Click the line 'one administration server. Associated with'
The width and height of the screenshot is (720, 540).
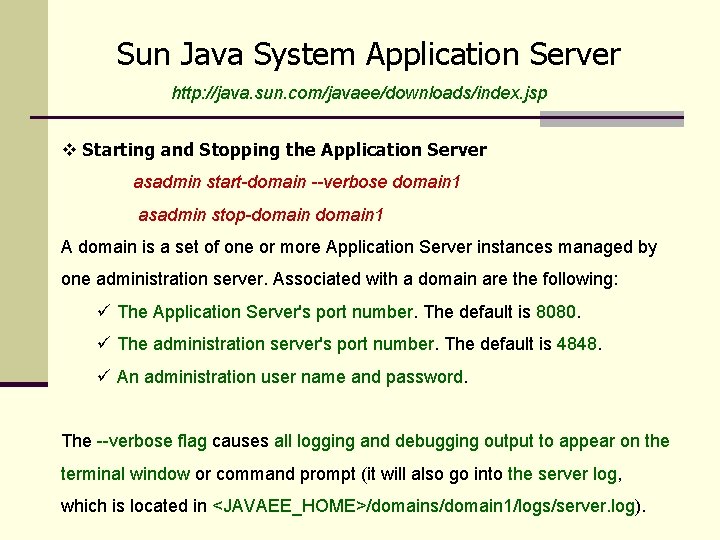[339, 279]
